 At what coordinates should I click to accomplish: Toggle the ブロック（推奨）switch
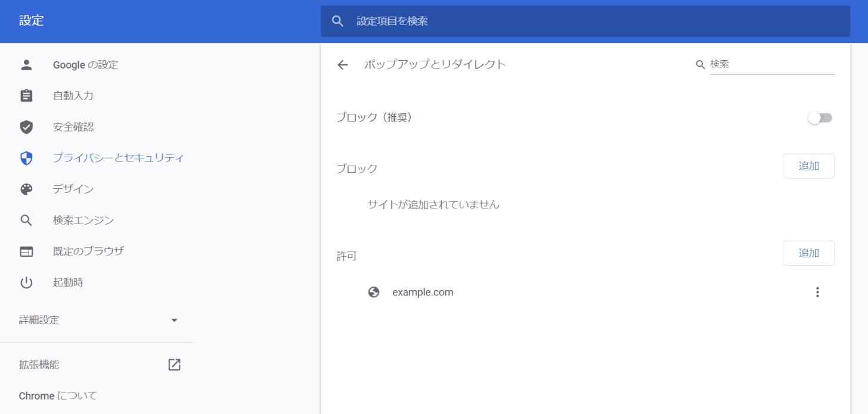820,118
